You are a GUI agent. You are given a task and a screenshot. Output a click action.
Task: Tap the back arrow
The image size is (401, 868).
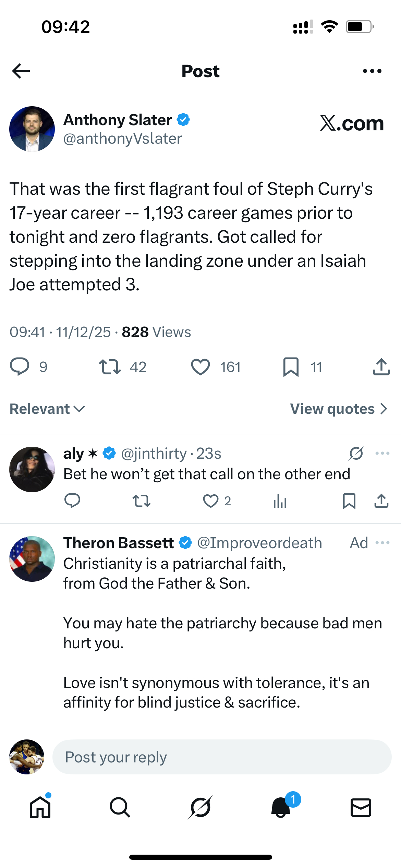coord(21,71)
